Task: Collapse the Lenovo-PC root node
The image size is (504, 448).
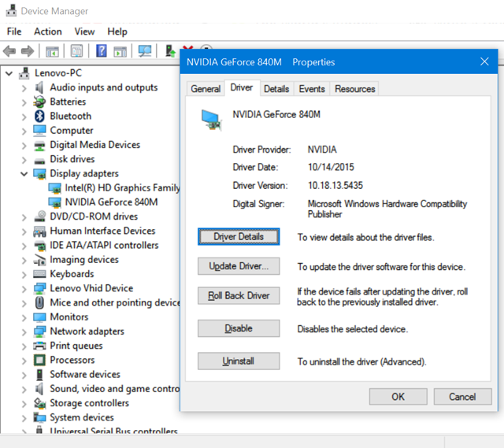Action: click(x=9, y=73)
